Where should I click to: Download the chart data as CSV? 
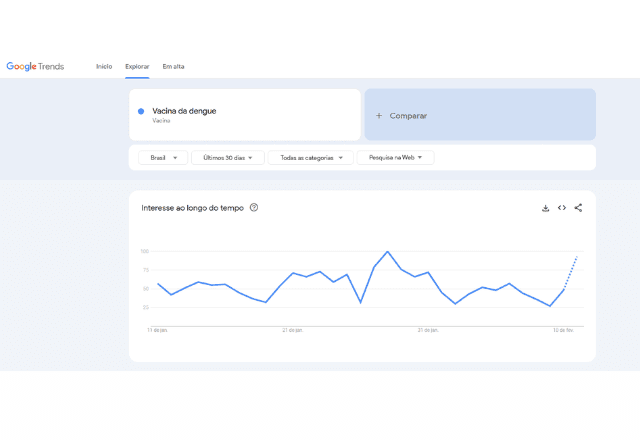[x=545, y=208]
